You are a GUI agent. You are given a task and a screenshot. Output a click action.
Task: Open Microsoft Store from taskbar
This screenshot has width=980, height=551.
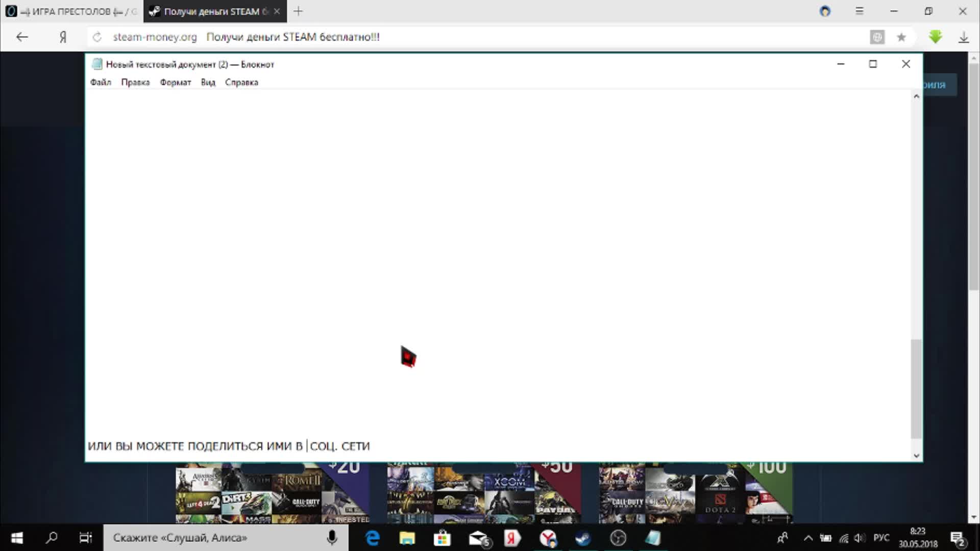coord(442,538)
